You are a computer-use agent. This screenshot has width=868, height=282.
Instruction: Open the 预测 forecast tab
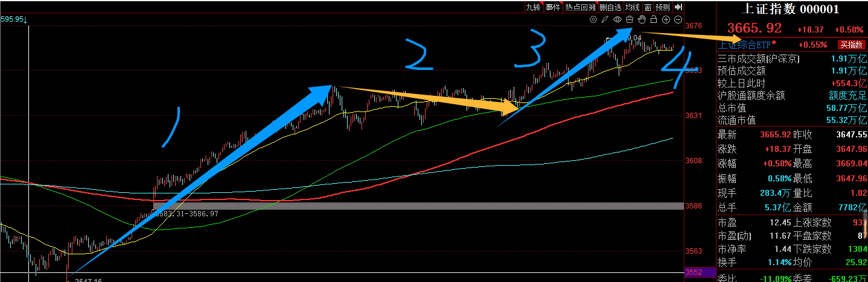(662, 7)
